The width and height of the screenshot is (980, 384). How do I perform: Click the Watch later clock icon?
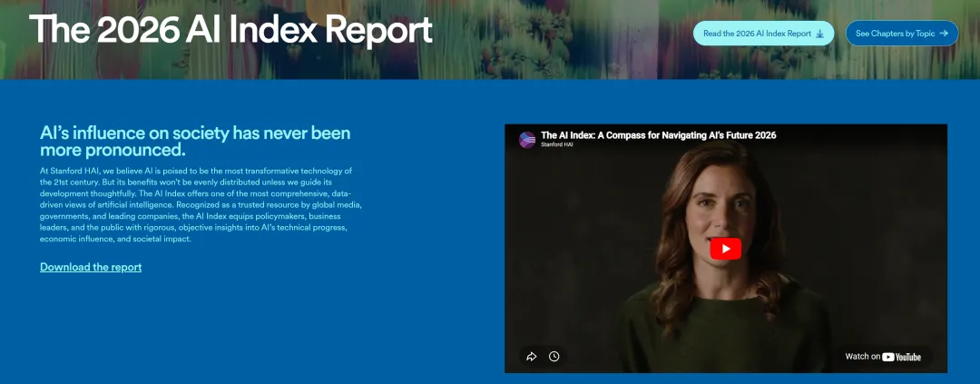(x=554, y=357)
